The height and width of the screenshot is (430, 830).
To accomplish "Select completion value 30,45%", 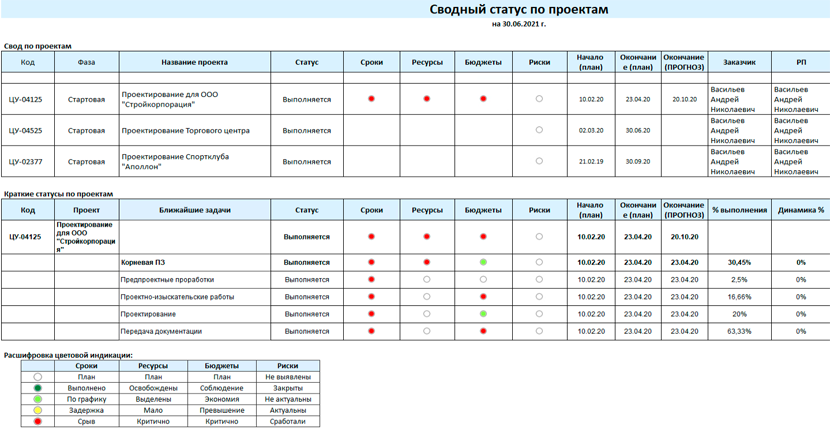I will (x=739, y=262).
